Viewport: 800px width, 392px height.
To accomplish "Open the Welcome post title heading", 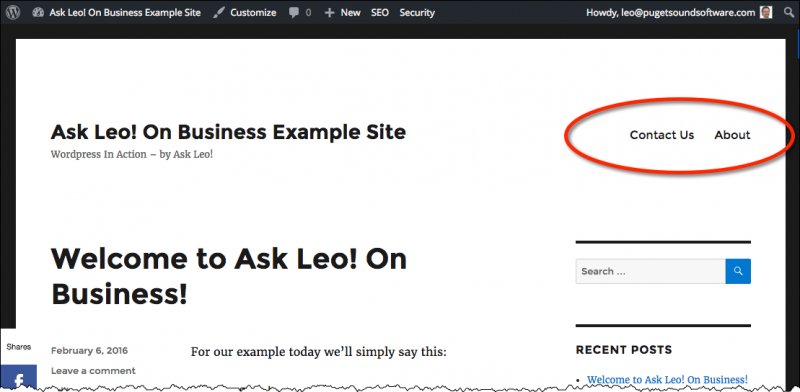I will point(229,276).
